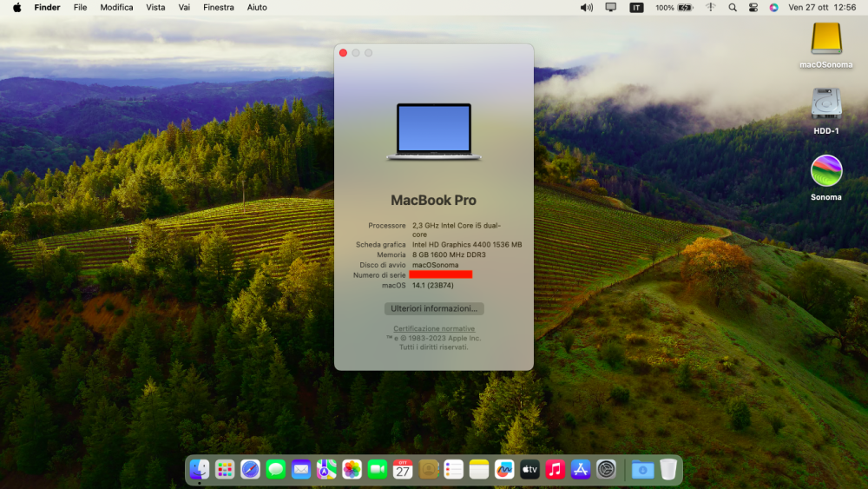Open the Apple menu

tap(17, 7)
